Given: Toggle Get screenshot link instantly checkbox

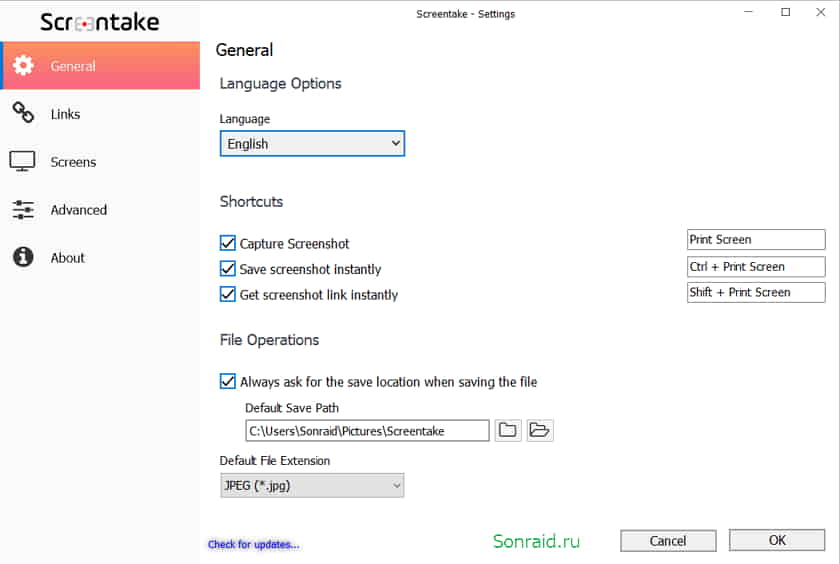Looking at the screenshot, I should click(228, 294).
